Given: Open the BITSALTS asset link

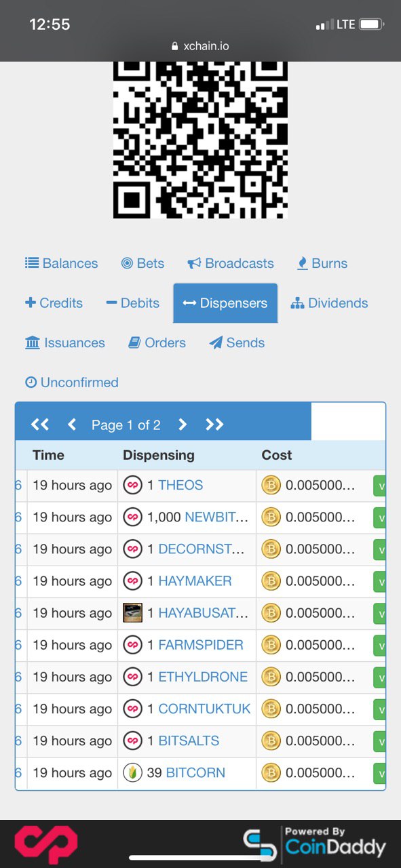Looking at the screenshot, I should pos(189,741).
